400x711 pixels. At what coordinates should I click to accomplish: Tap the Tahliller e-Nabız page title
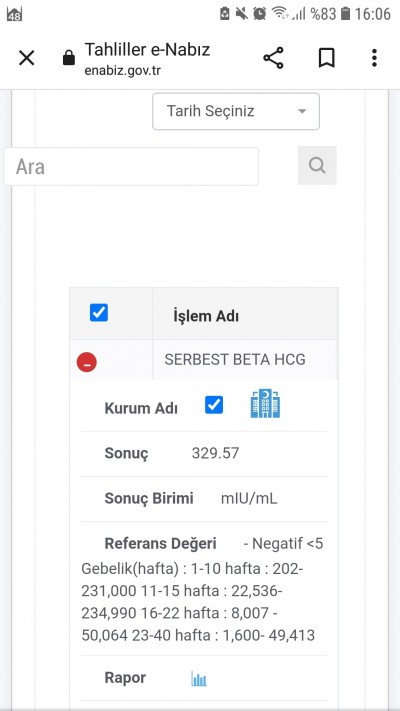(147, 49)
